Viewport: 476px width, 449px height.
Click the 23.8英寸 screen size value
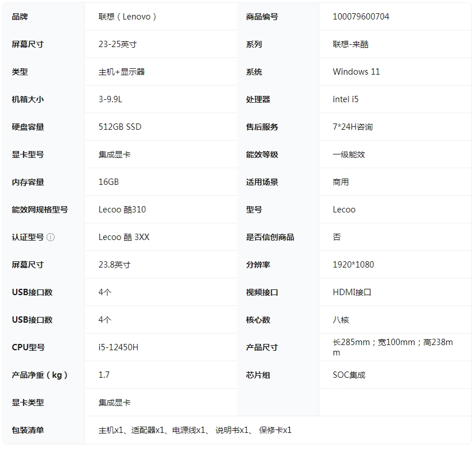coord(114,265)
